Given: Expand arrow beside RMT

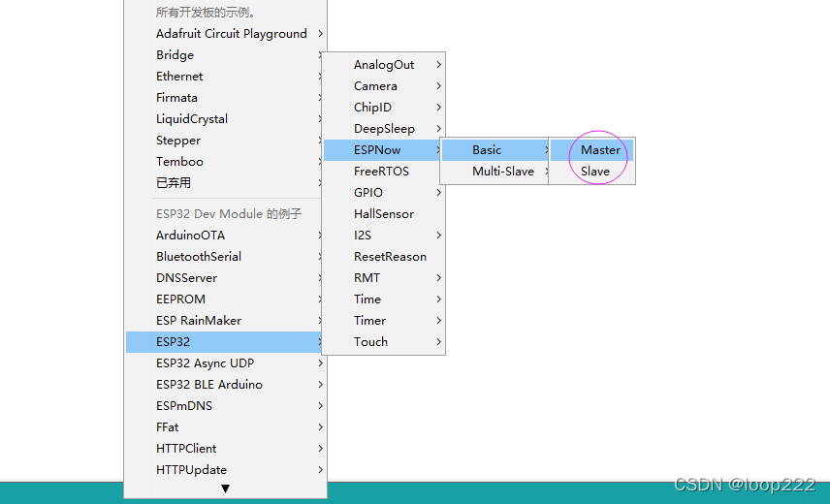Looking at the screenshot, I should (x=439, y=277).
